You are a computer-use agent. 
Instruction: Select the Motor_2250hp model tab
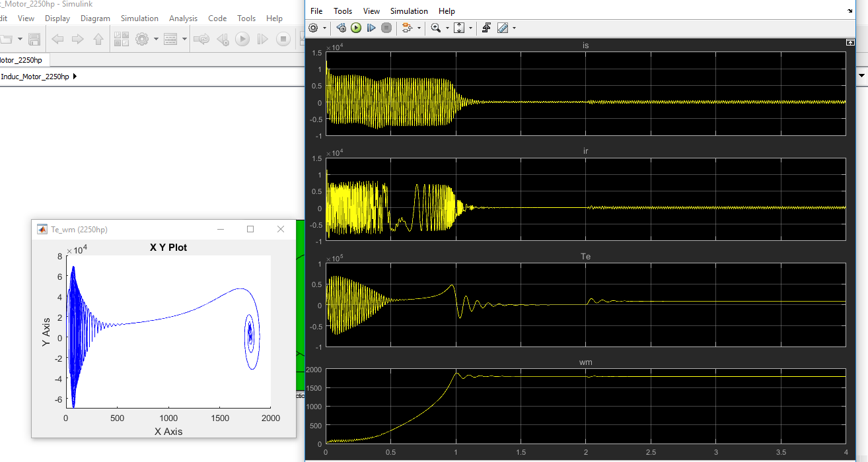coord(21,60)
